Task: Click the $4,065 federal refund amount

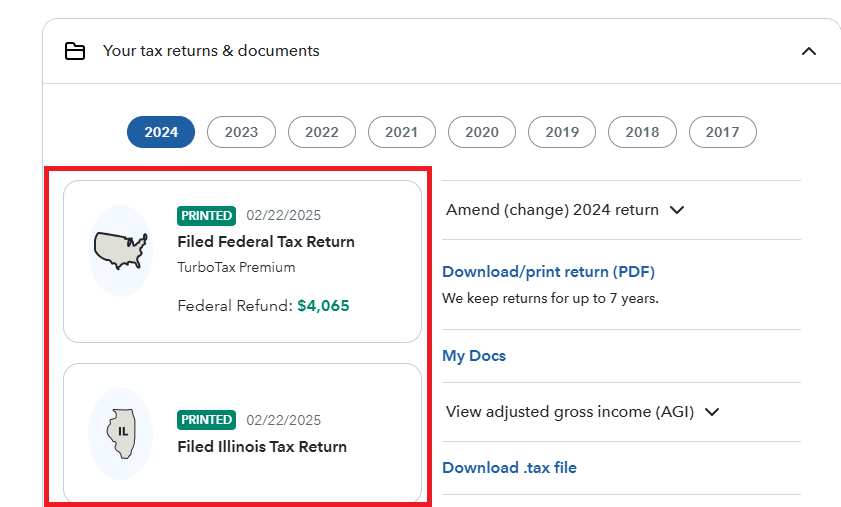Action: tap(323, 306)
